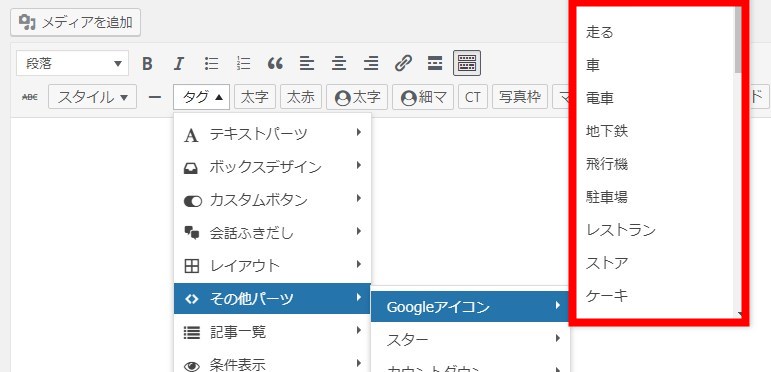Click the 太赤 quick tag button
This screenshot has height=372, width=771.
(x=301, y=97)
